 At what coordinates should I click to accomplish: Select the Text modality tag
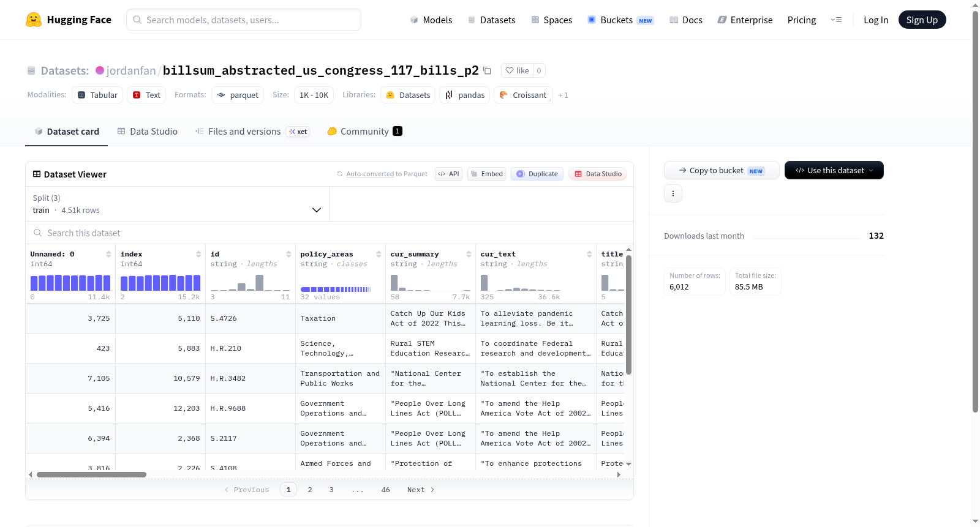tap(146, 95)
